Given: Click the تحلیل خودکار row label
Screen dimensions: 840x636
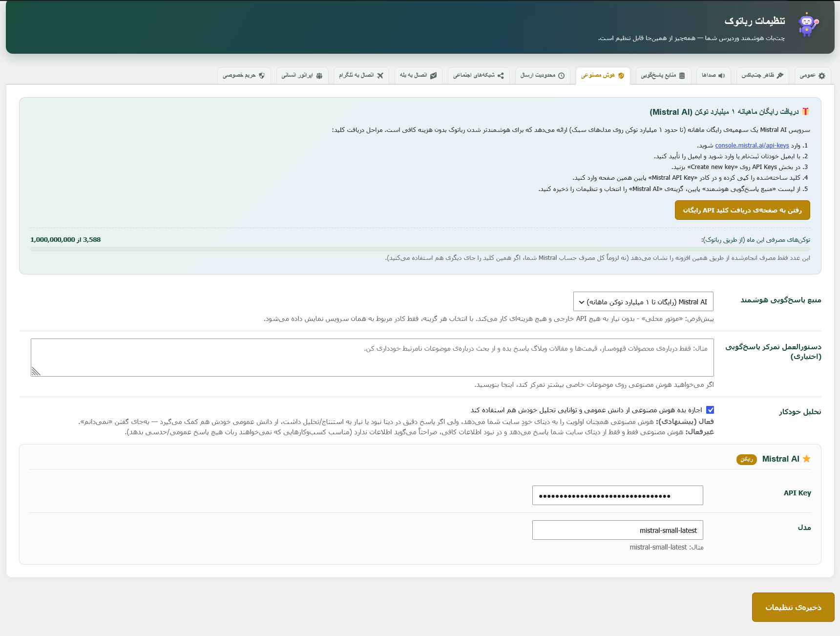Looking at the screenshot, I should pos(800,412).
